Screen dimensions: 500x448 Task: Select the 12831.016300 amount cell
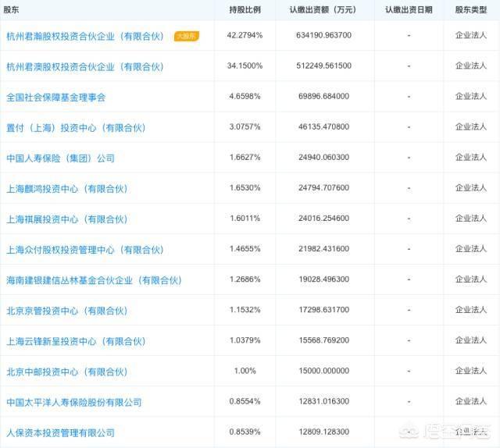(323, 401)
